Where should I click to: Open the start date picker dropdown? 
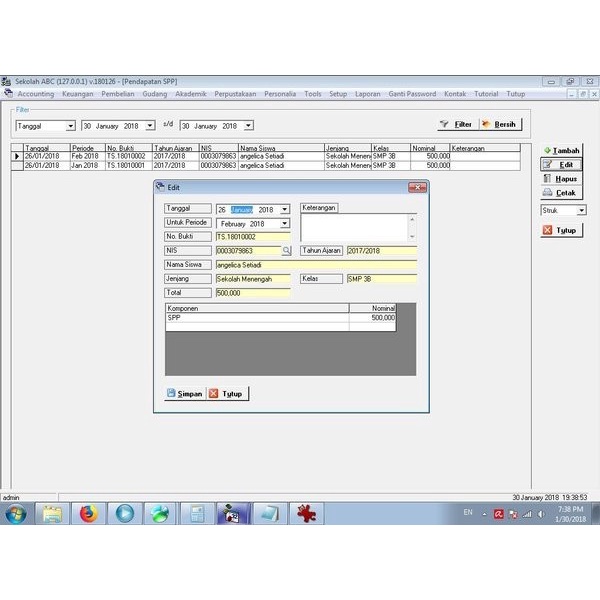click(x=150, y=126)
